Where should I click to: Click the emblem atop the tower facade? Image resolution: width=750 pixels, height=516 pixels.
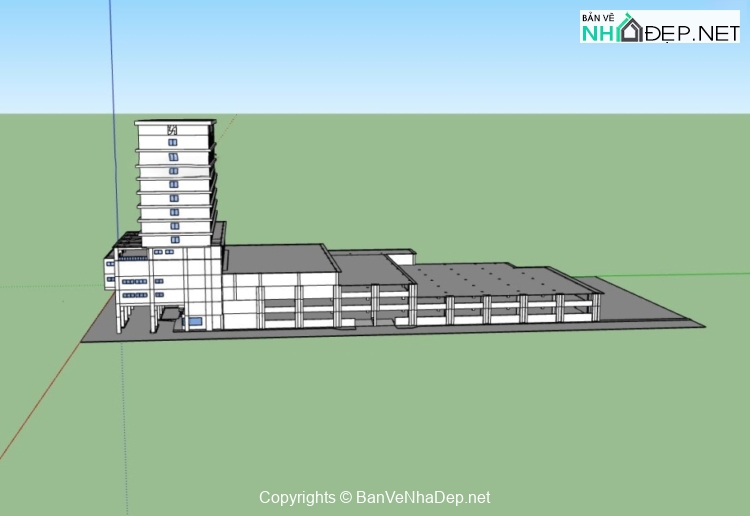[x=172, y=129]
